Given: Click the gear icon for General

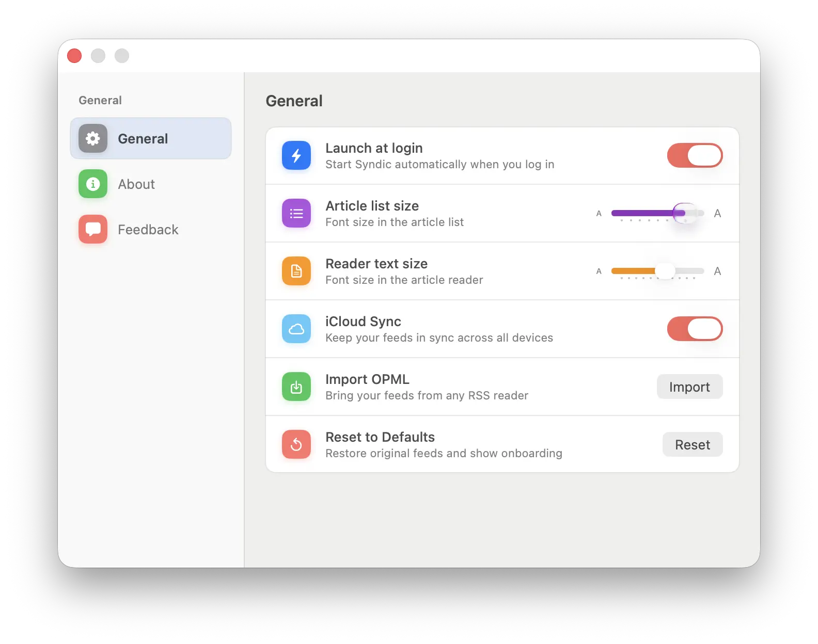Looking at the screenshot, I should pyautogui.click(x=93, y=138).
